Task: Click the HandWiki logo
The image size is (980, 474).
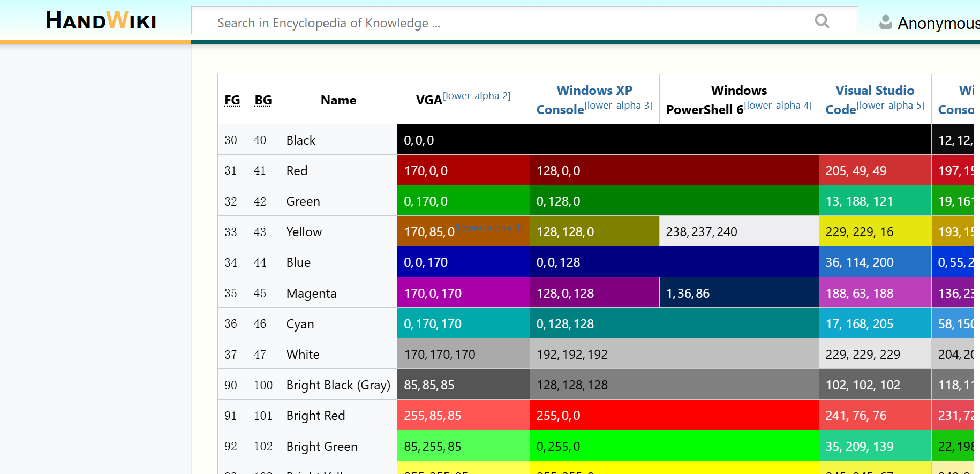Action: [101, 21]
